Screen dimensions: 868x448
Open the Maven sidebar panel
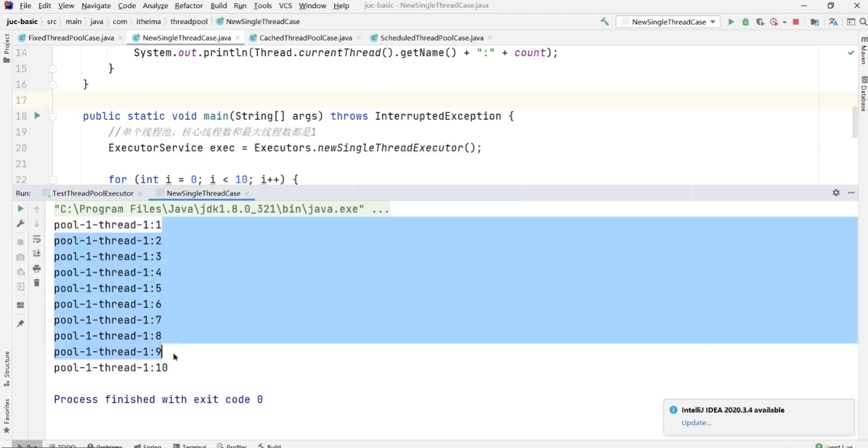tap(863, 50)
